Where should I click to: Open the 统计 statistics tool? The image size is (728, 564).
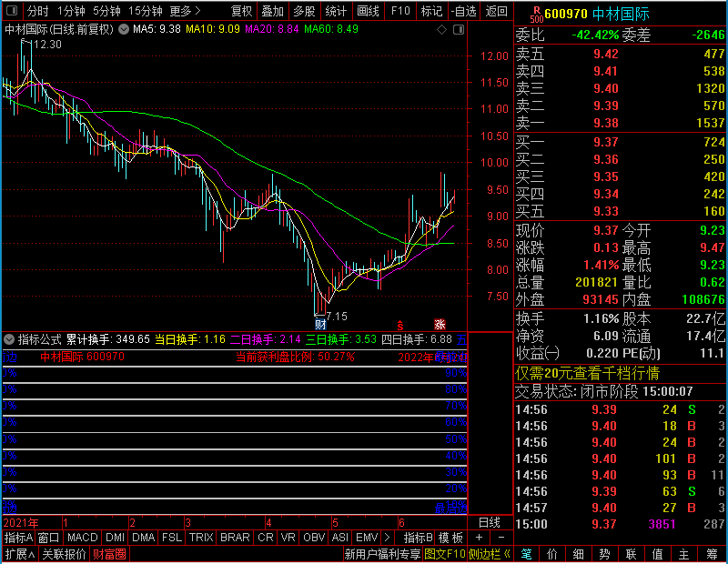(x=336, y=11)
